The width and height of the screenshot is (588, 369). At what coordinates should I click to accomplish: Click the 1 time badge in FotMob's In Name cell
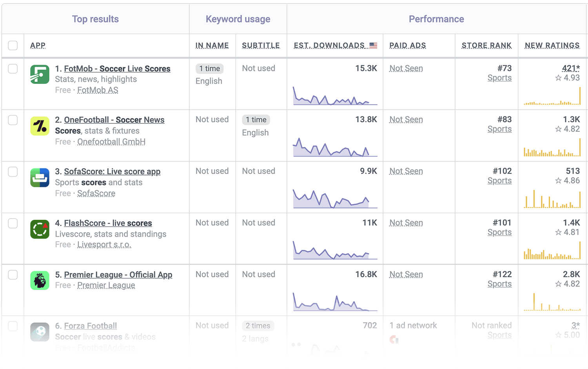click(x=210, y=69)
